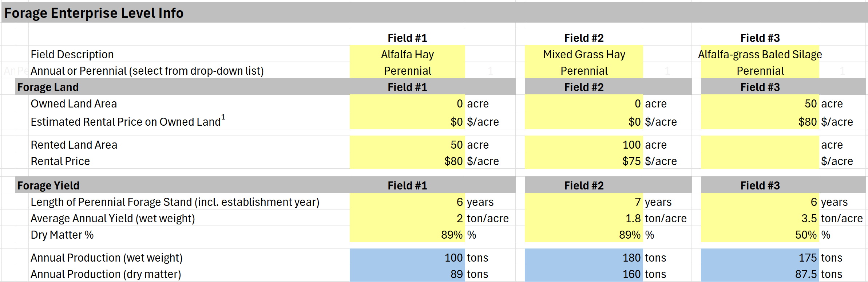Image resolution: width=868 pixels, height=282 pixels.
Task: Select Field #2 stand length 7 years cell
Action: pyautogui.click(x=584, y=202)
